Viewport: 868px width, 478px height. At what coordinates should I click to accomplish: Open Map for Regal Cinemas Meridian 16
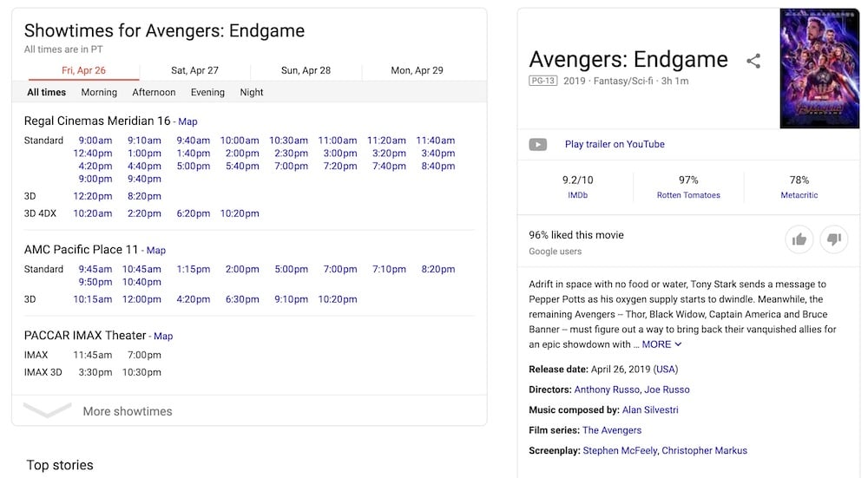(187, 122)
